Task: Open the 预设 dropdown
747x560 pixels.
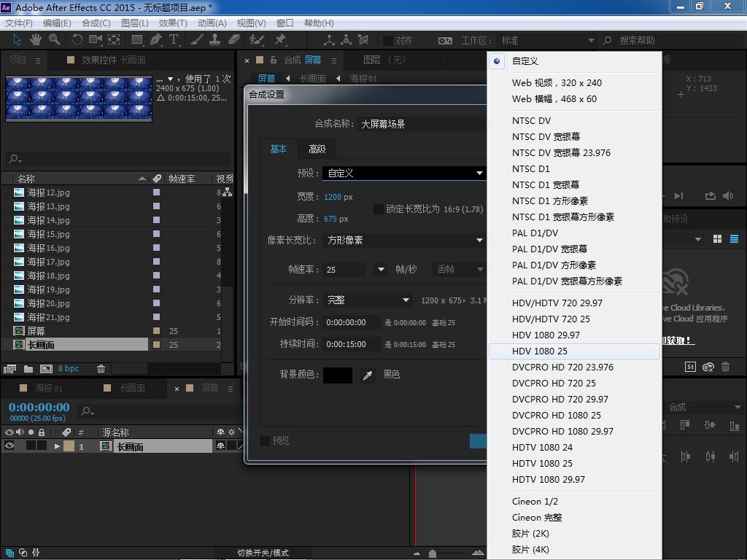Action: coord(404,174)
